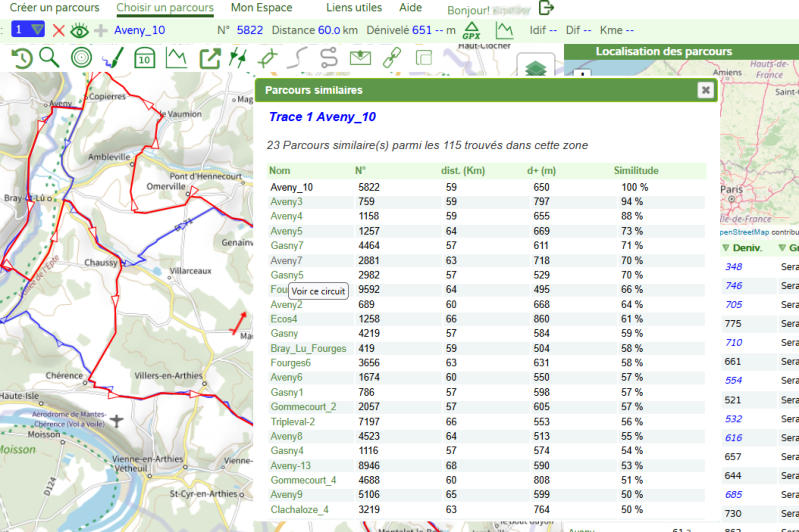The width and height of the screenshot is (799, 532).
Task: Open the Mon Espace menu
Action: pos(261,8)
